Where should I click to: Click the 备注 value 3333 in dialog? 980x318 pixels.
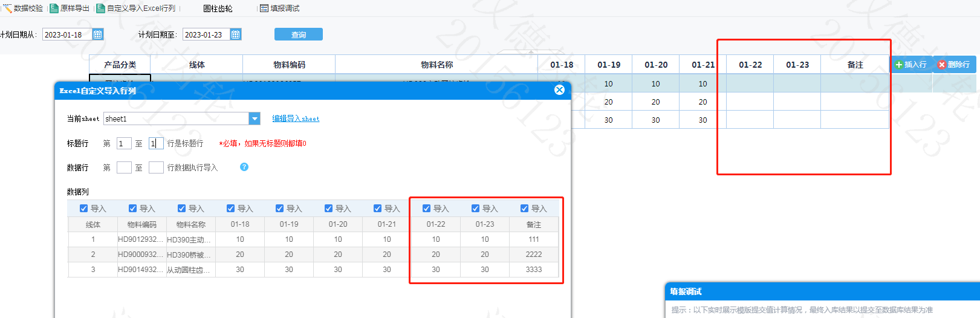coord(534,270)
